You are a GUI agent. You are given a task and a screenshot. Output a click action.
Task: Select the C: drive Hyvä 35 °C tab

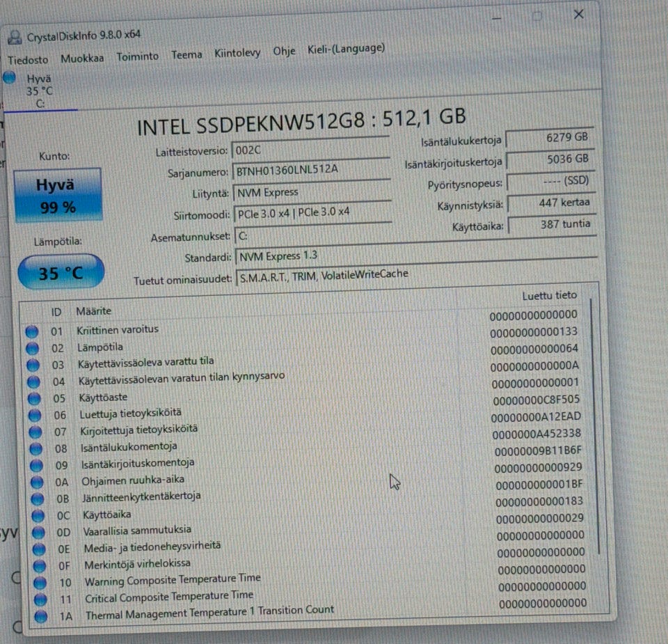tap(39, 91)
